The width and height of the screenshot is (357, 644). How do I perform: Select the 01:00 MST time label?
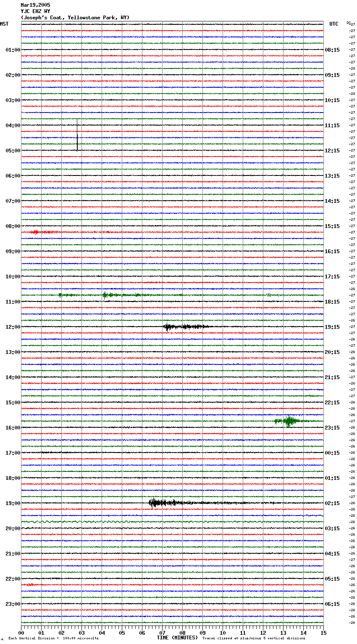(x=13, y=50)
